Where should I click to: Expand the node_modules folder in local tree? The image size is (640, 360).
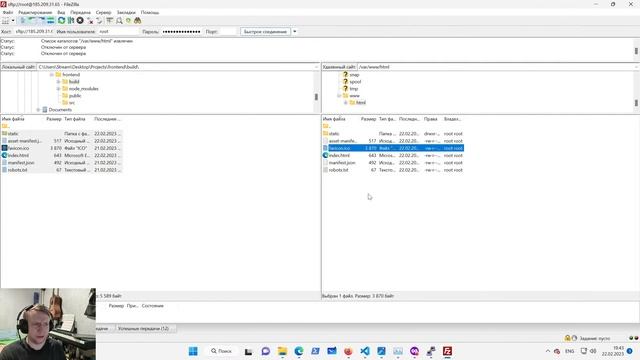(x=58, y=89)
